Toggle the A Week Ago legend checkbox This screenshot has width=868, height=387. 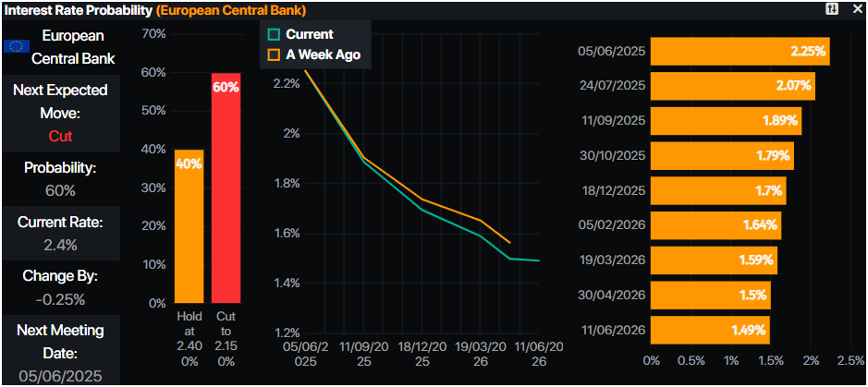[274, 54]
